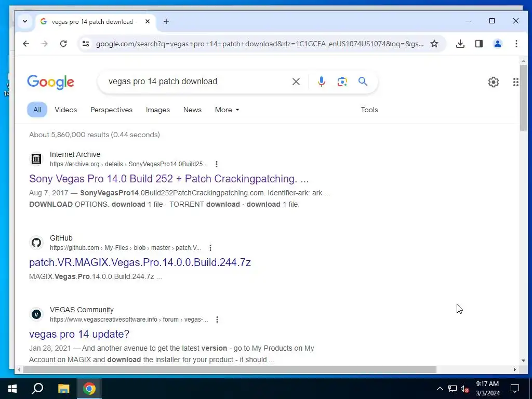The height and width of the screenshot is (399, 532).
Task: Switch to Videos results
Action: [66, 110]
